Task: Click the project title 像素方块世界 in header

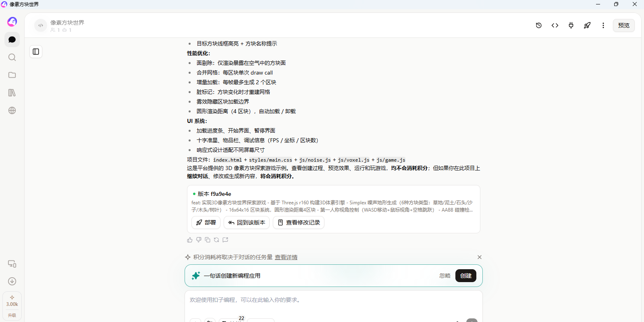Action: (67, 23)
